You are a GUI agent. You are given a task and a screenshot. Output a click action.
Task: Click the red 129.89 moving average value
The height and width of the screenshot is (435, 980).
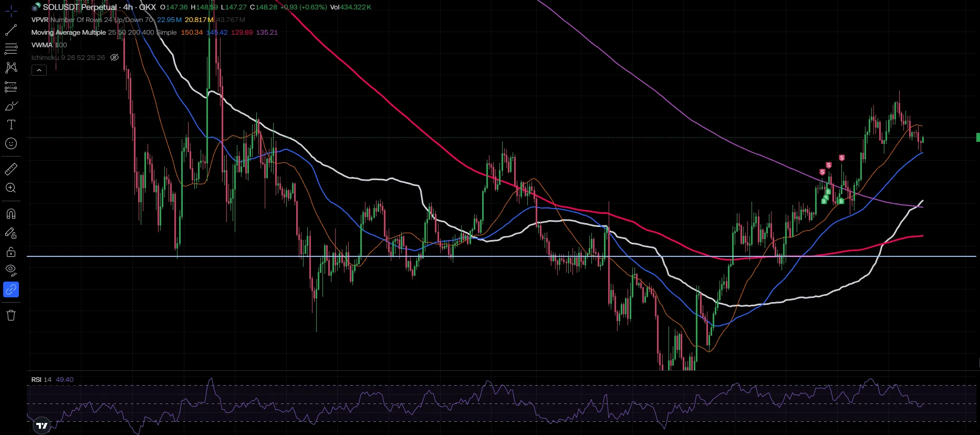coord(242,32)
